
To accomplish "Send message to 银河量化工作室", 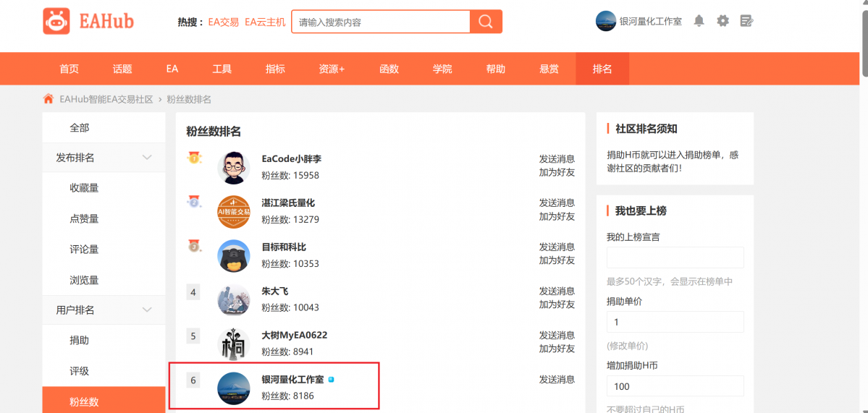I will pyautogui.click(x=557, y=379).
